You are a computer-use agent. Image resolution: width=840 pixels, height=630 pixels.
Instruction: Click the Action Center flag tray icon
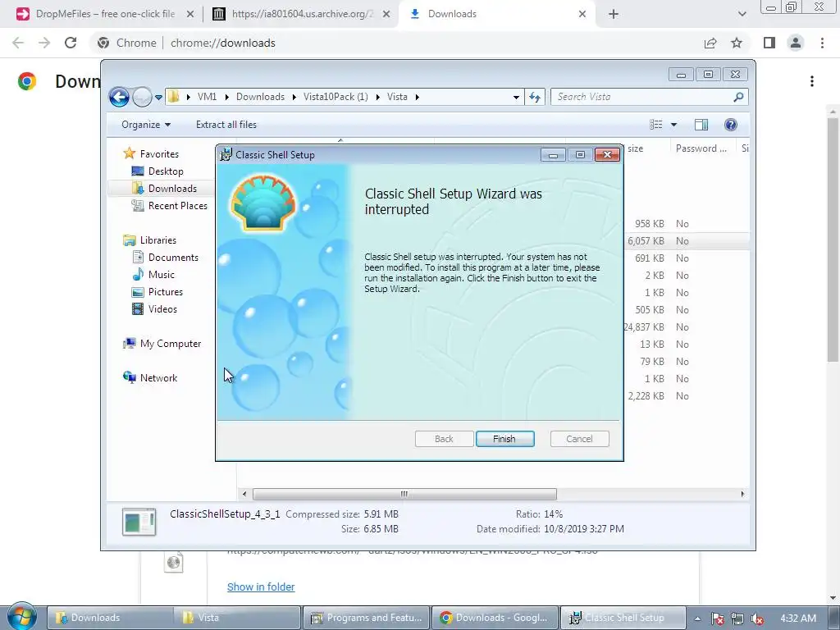717,619
